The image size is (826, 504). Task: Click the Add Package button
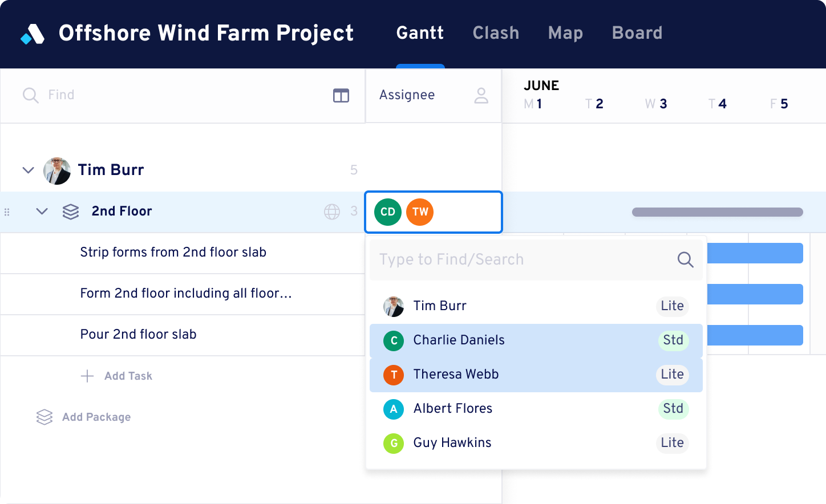(x=96, y=417)
